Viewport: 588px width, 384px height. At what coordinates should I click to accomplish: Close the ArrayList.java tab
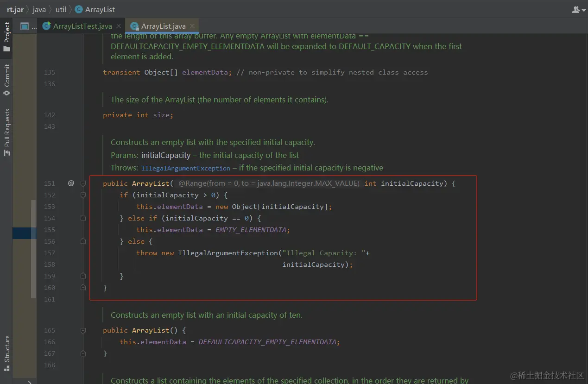192,26
